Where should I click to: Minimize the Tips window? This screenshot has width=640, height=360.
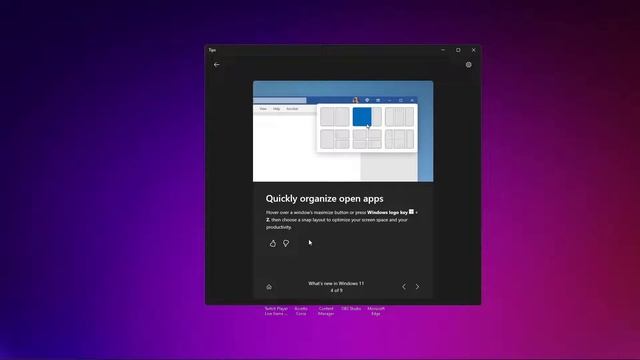443,50
